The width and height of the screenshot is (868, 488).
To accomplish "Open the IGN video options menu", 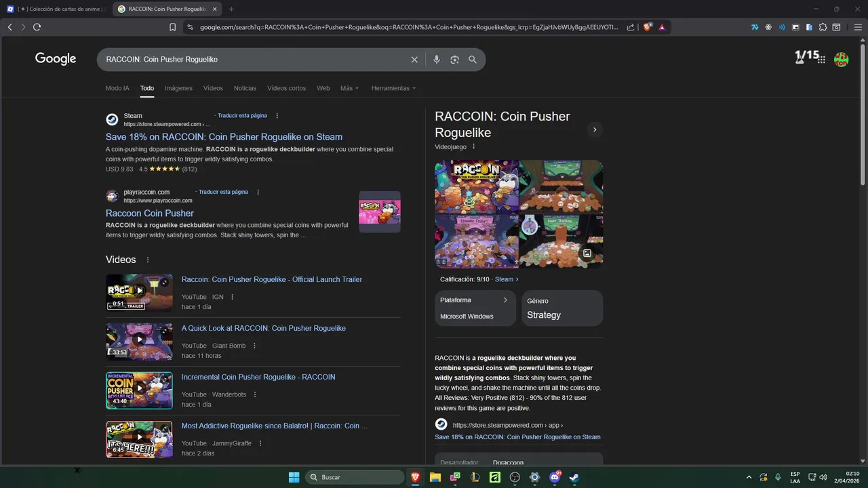I will 232,297.
